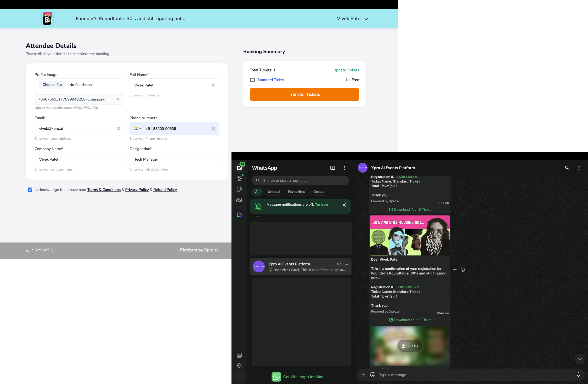
Task: Open WhatsApp Status icon in sidebar
Action: (x=239, y=179)
